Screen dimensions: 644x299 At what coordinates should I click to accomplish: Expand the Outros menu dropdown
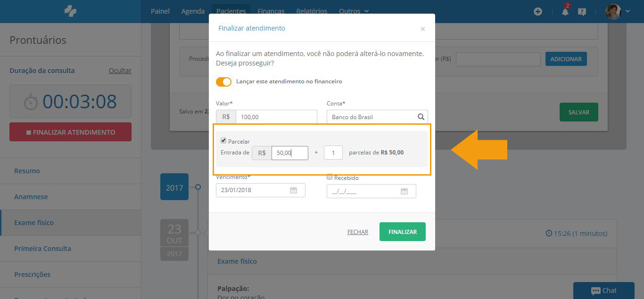tap(354, 11)
